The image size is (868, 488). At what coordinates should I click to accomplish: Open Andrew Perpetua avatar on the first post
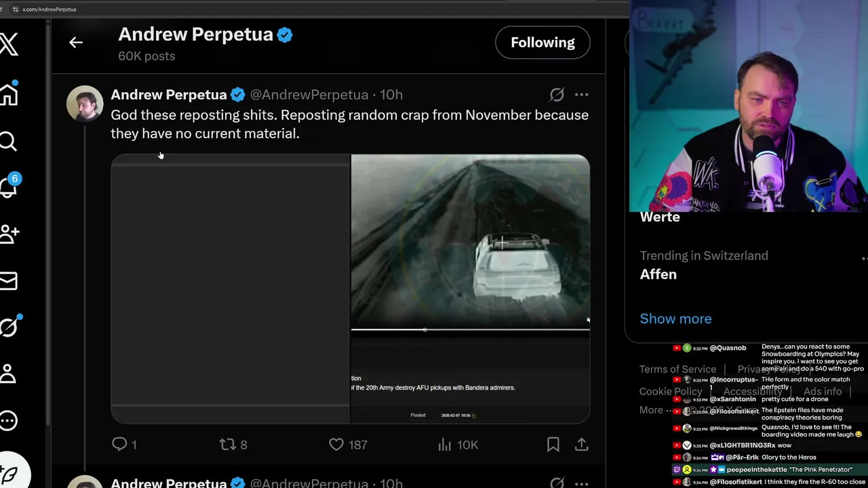tap(85, 104)
